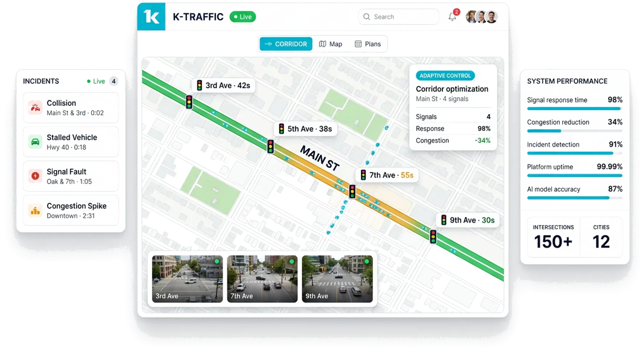Click the Map tab's map icon

(x=322, y=44)
